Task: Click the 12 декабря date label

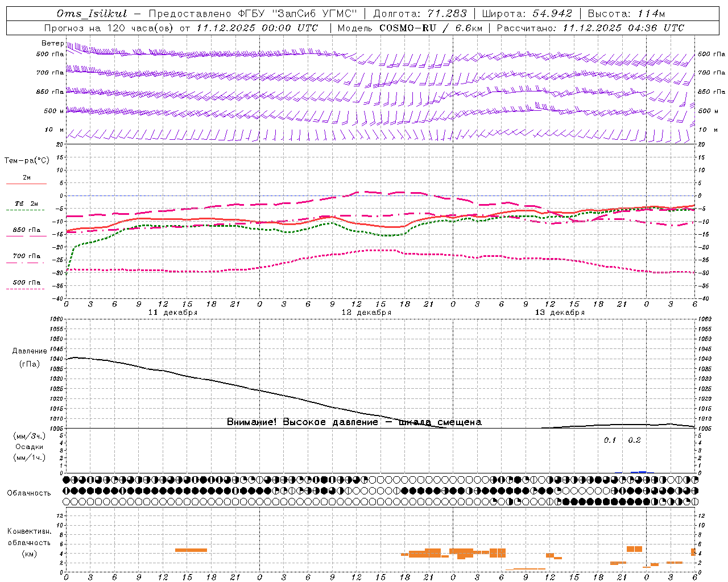Action: [x=366, y=313]
